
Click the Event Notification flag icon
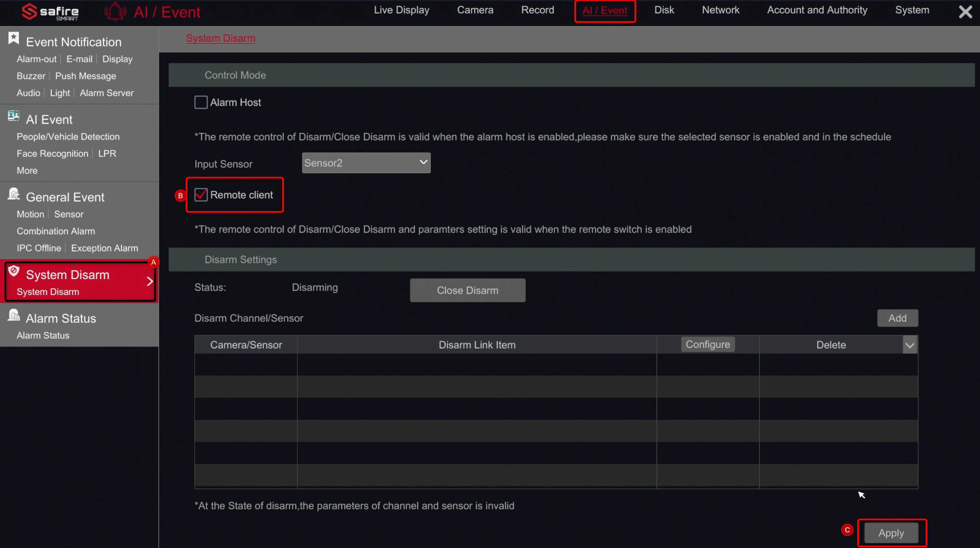point(14,38)
